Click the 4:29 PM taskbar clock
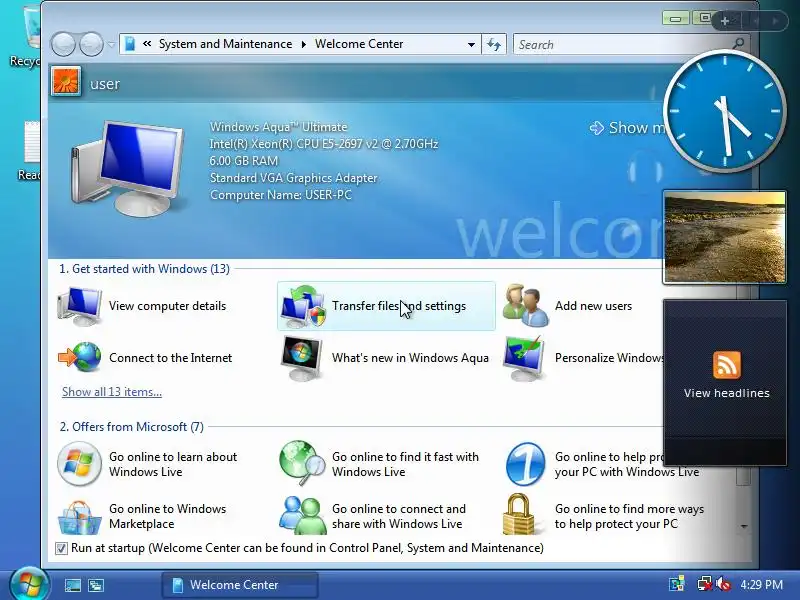800x600 pixels. pyautogui.click(x=762, y=584)
